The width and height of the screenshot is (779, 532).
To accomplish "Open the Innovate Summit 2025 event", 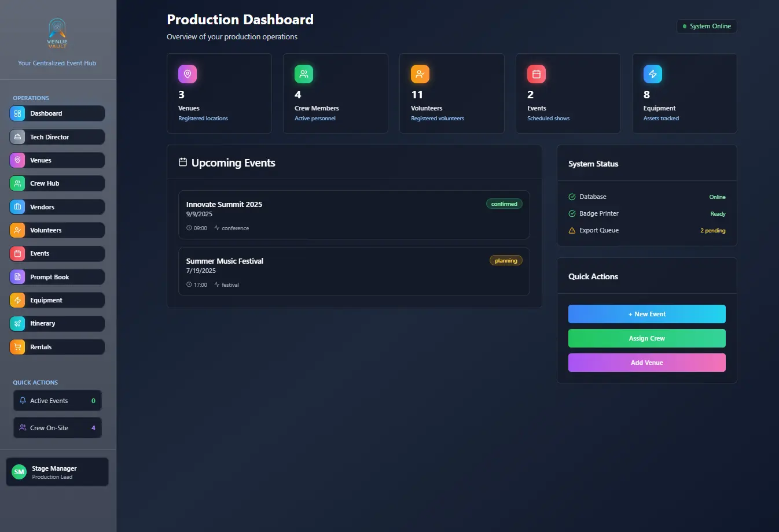I will pos(354,215).
